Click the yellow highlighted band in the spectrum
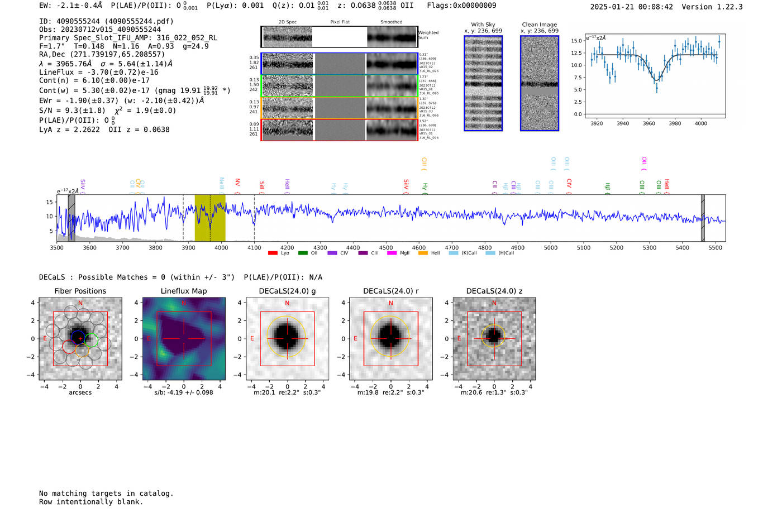The image size is (782, 532). tap(210, 218)
